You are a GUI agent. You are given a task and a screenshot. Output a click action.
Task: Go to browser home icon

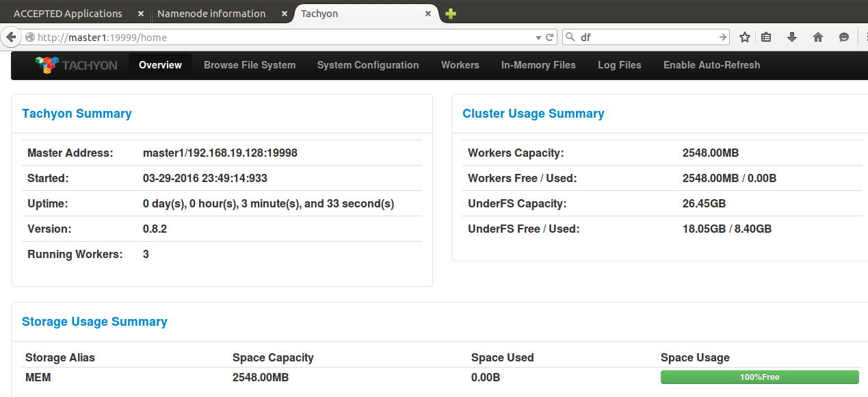[818, 38]
